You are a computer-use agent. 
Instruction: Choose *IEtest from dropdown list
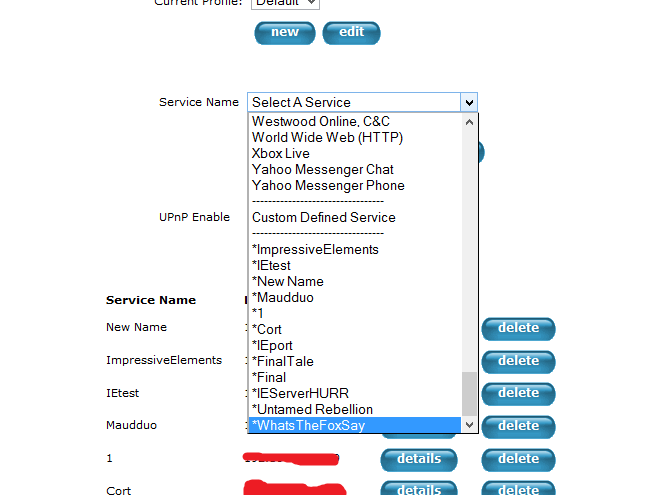pyautogui.click(x=355, y=266)
